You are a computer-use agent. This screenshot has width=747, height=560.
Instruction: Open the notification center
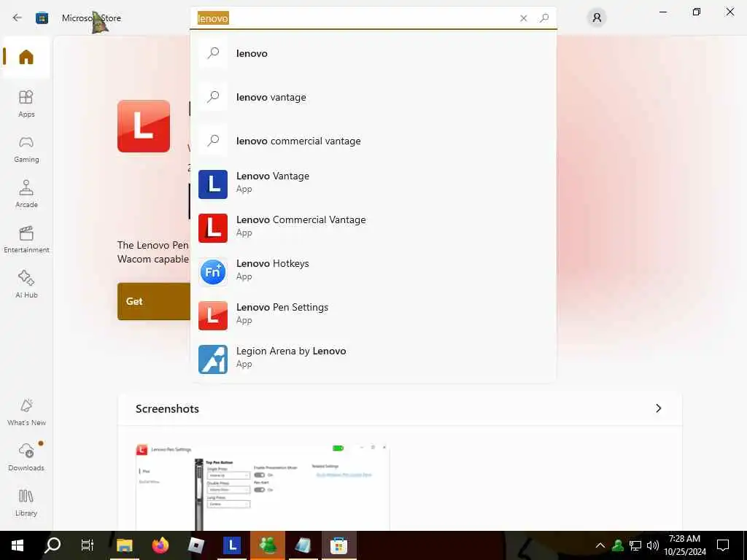723,545
